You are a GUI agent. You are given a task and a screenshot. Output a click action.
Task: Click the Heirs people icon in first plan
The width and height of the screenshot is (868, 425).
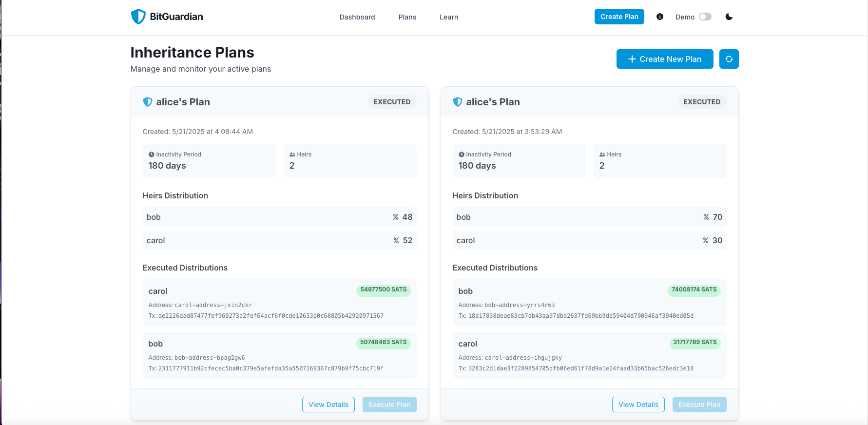point(292,155)
